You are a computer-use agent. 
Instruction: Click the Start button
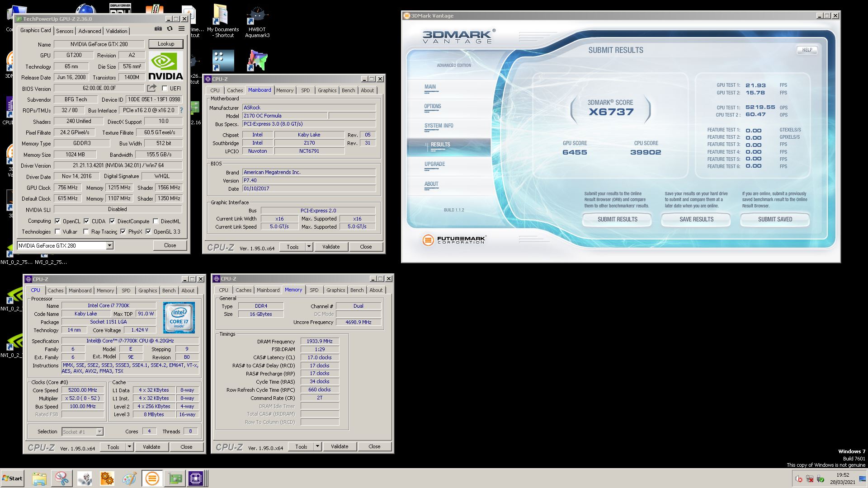point(12,478)
